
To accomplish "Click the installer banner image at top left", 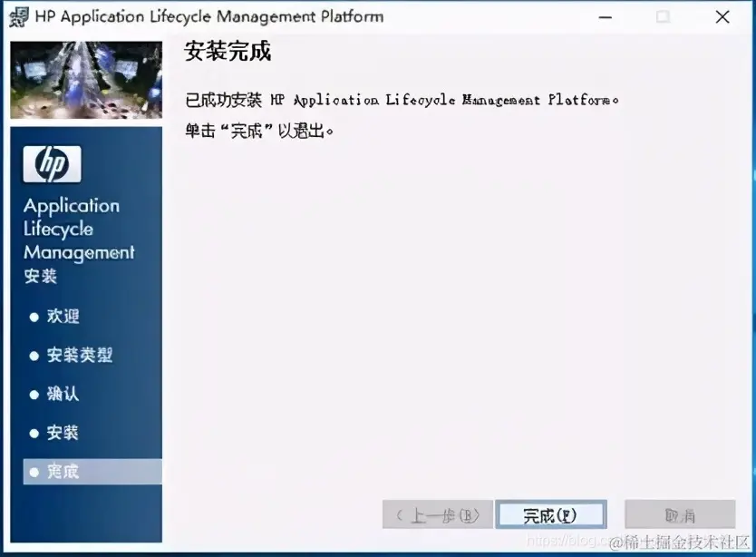I will point(86,77).
